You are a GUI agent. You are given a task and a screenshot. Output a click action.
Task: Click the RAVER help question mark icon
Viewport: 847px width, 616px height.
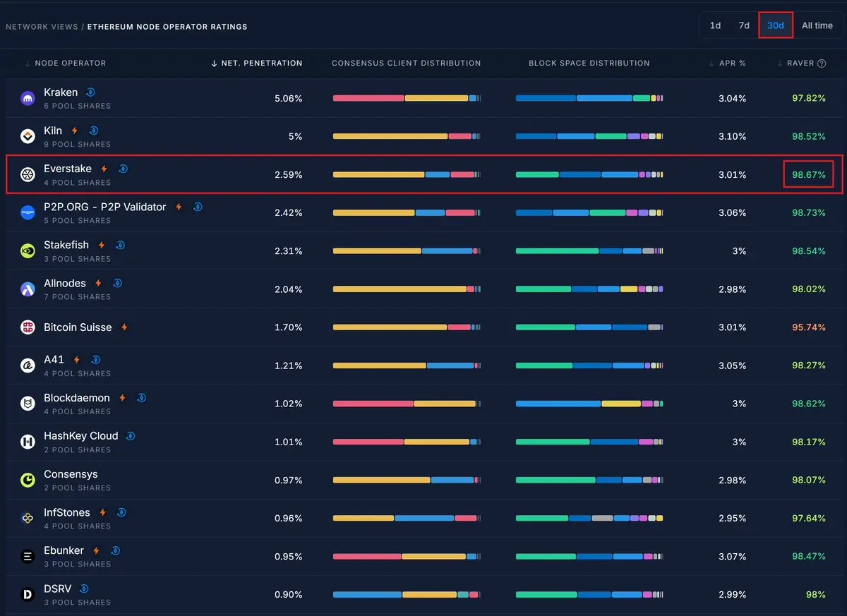pos(822,64)
